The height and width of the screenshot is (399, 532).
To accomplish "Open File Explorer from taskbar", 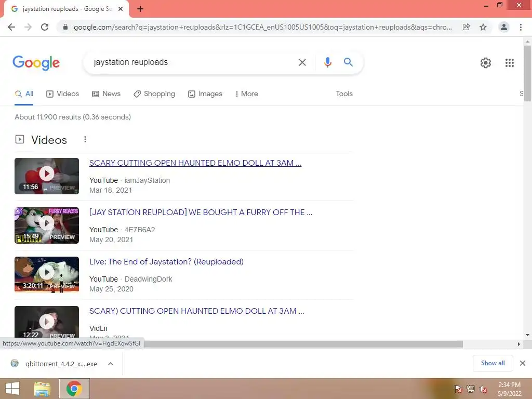I will 42,389.
